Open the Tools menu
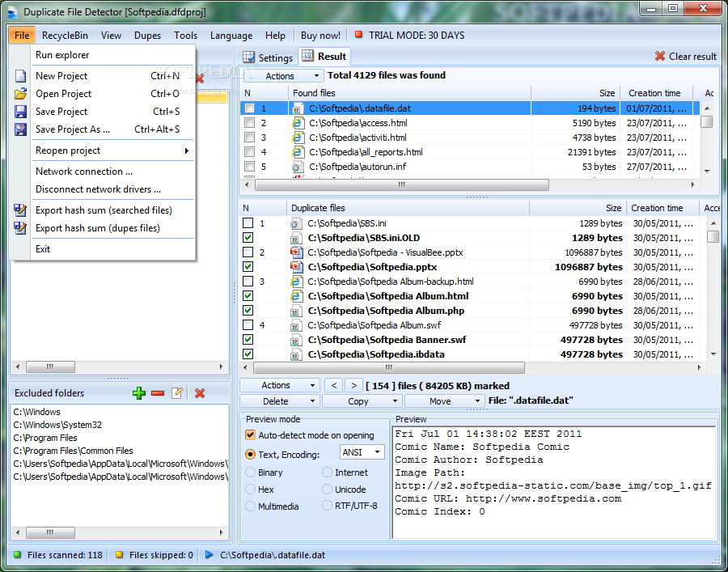 [x=186, y=36]
